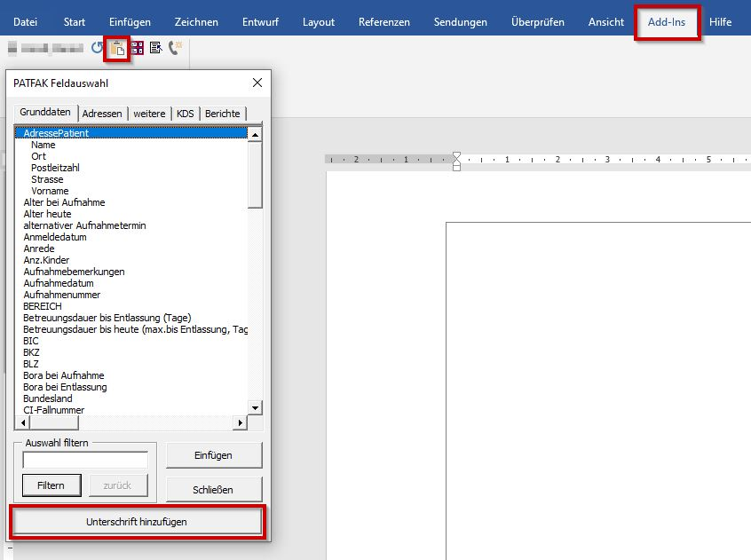Open the KDS tab in Feldauswahl
This screenshot has width=751, height=560.
coord(185,114)
